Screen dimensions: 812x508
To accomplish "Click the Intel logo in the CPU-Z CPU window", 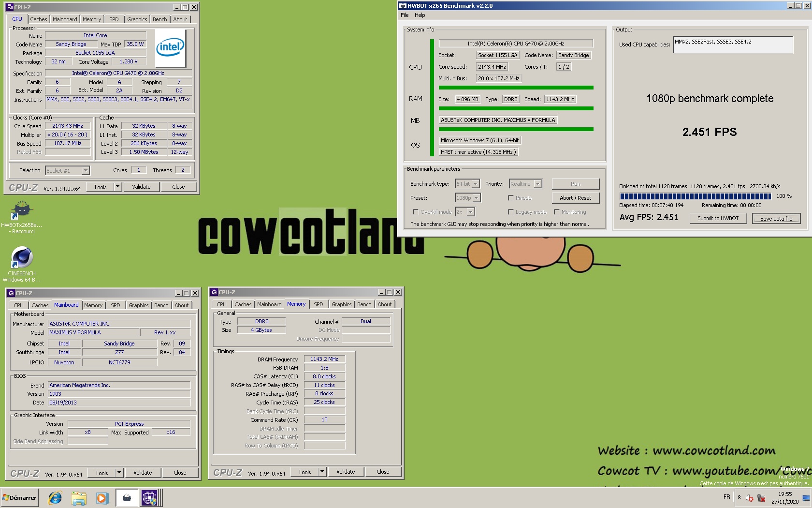I will click(170, 48).
